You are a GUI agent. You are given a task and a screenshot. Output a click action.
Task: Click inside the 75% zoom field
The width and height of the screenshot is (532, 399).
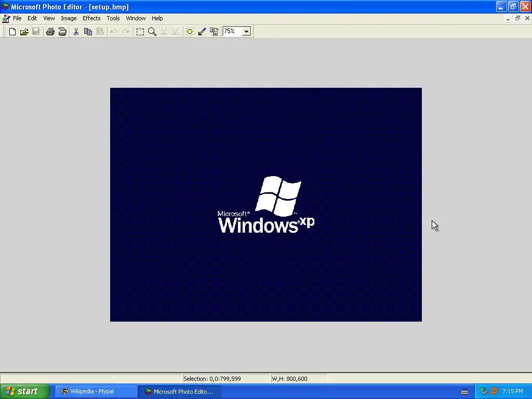(x=233, y=31)
